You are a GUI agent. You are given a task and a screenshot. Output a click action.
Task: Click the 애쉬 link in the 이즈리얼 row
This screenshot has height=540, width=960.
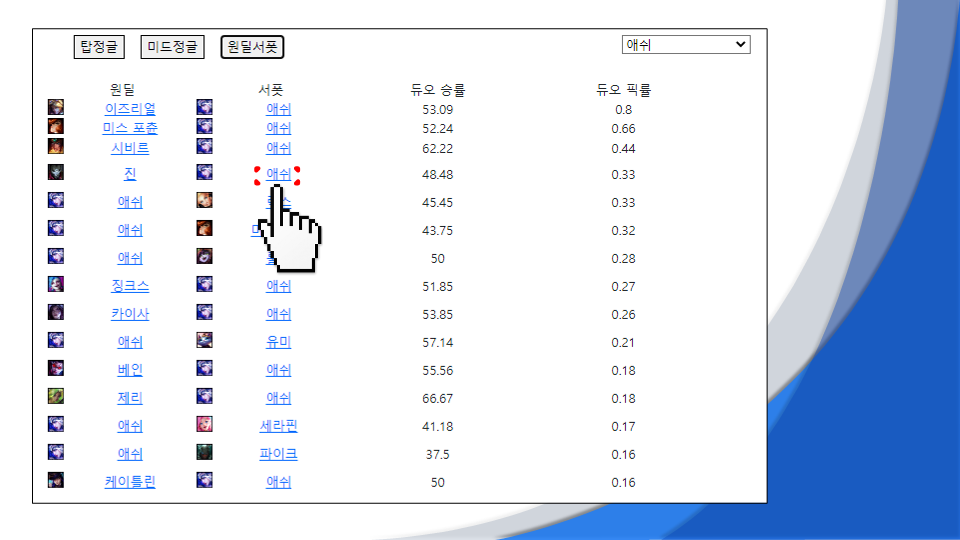[x=278, y=109]
